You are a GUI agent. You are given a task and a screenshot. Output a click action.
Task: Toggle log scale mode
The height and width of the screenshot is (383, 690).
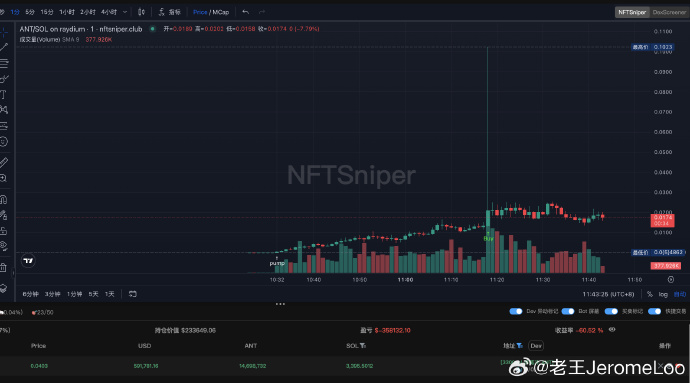click(663, 294)
